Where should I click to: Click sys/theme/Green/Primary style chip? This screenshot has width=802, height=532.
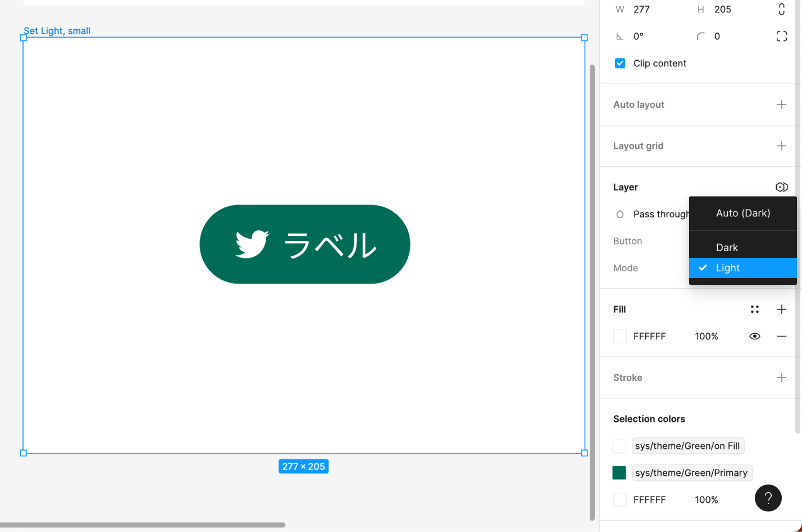[691, 473]
